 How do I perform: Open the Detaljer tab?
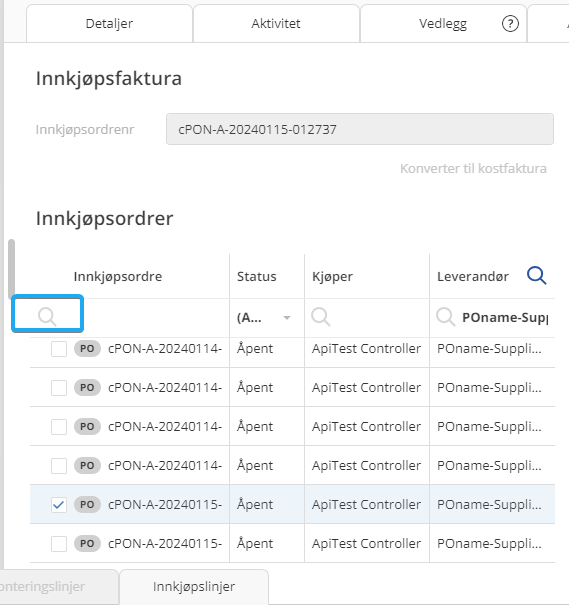[109, 24]
